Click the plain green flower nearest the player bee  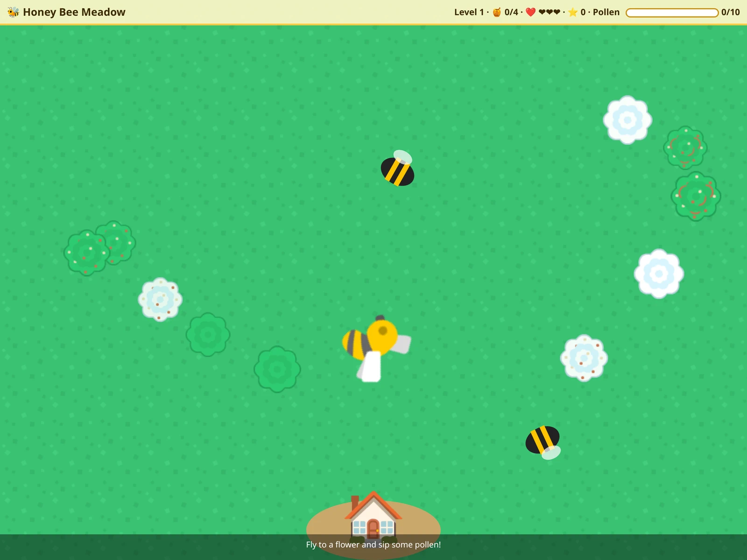click(277, 369)
